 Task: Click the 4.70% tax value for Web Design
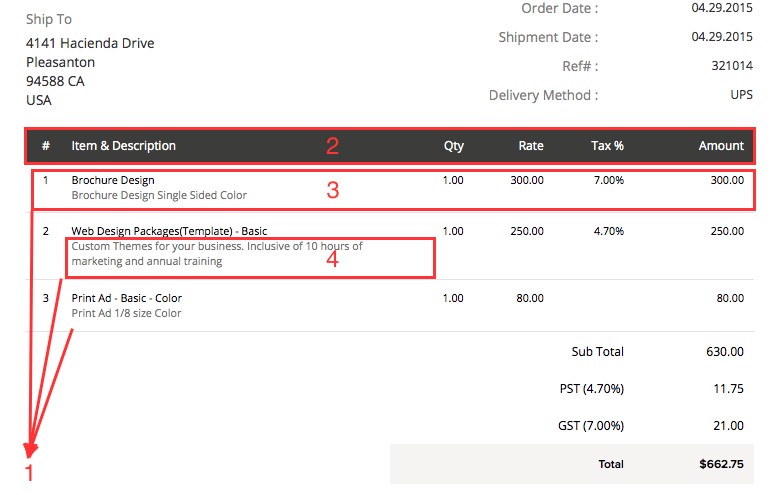pos(608,231)
